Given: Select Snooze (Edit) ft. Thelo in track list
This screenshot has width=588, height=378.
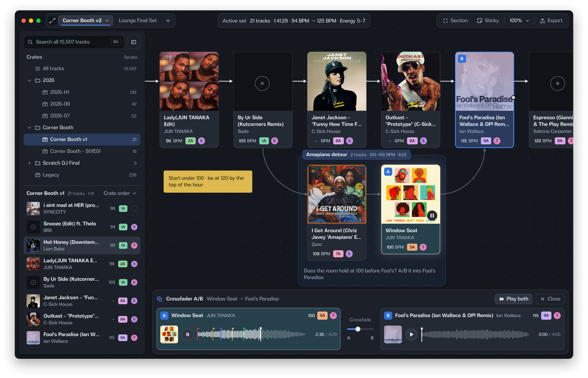Looking at the screenshot, I should coord(82,227).
